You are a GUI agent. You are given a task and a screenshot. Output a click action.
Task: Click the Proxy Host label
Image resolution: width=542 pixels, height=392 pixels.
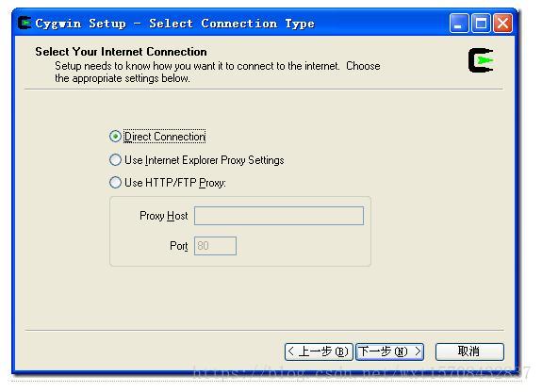click(163, 216)
